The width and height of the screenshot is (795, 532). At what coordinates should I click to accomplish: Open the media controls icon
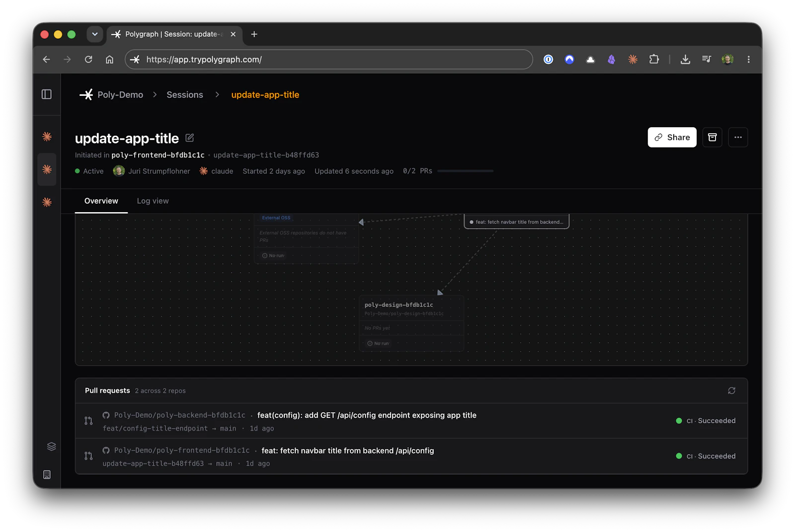(x=706, y=60)
